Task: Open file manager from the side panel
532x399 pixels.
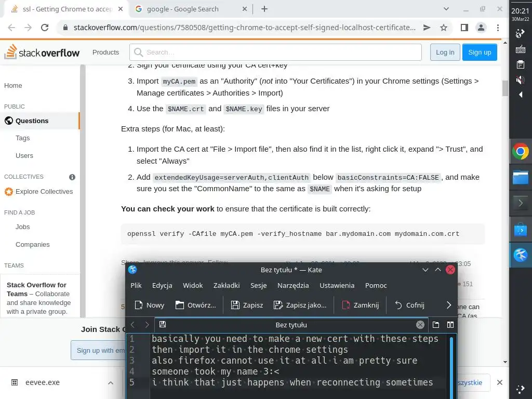Action: pos(521,178)
